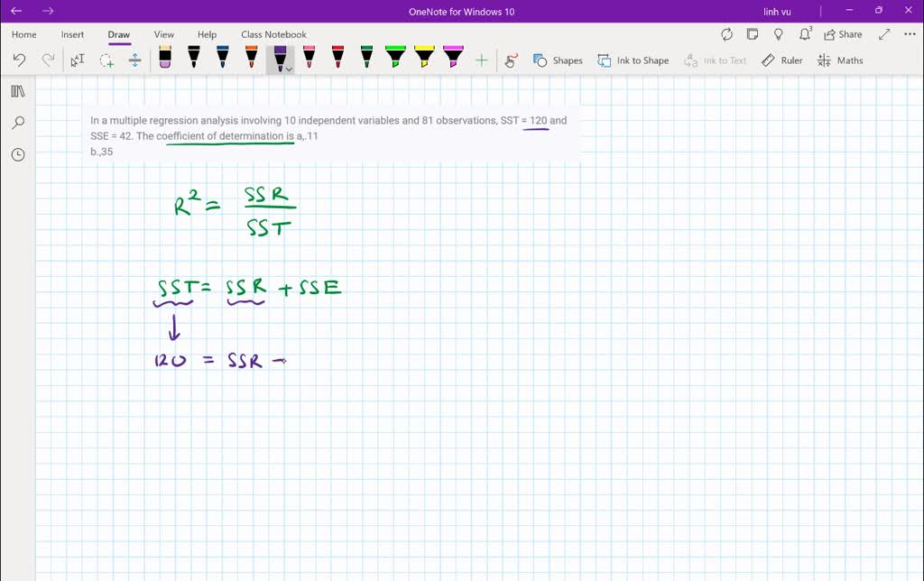Add a new pen with plus button

[x=481, y=60]
